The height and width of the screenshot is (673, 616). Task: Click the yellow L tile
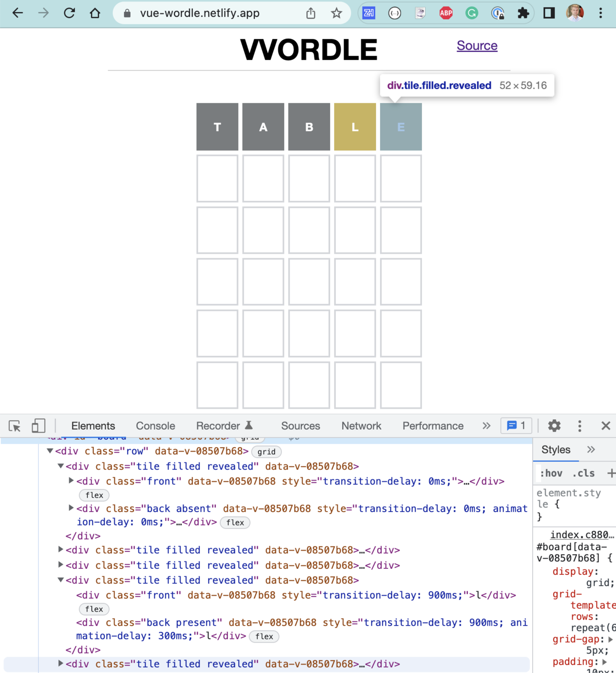pos(355,127)
